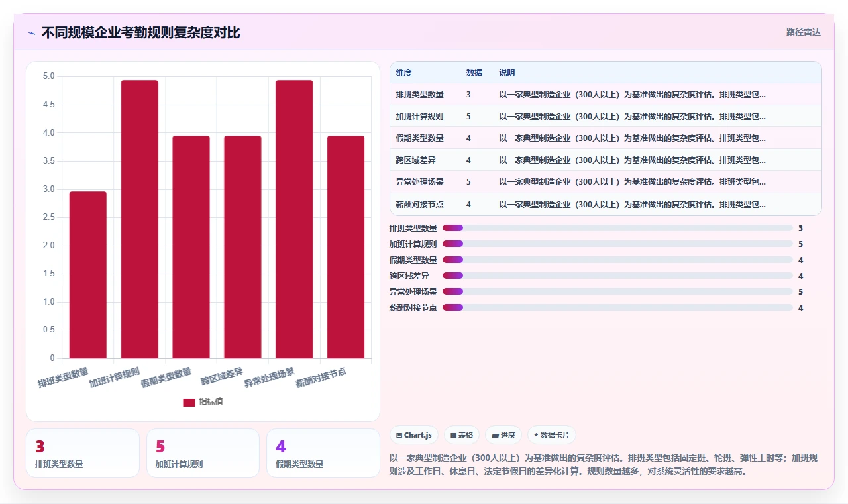This screenshot has width=848, height=504.
Task: Click the 路径雷达 label in the header
Action: click(804, 32)
